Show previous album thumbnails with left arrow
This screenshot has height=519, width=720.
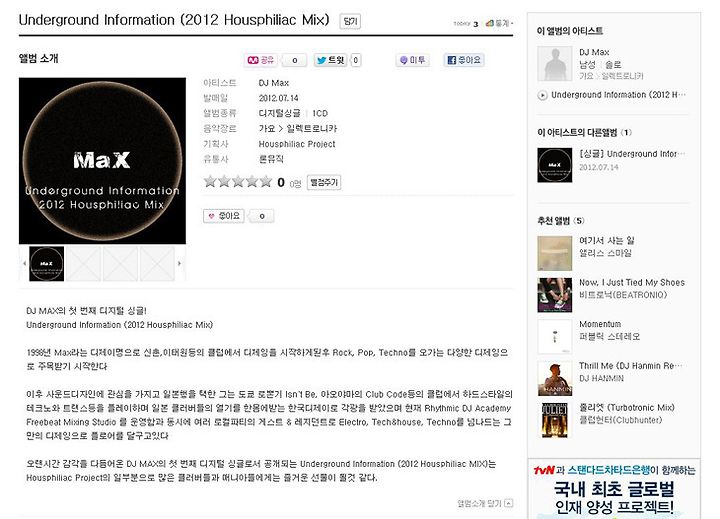click(24, 263)
